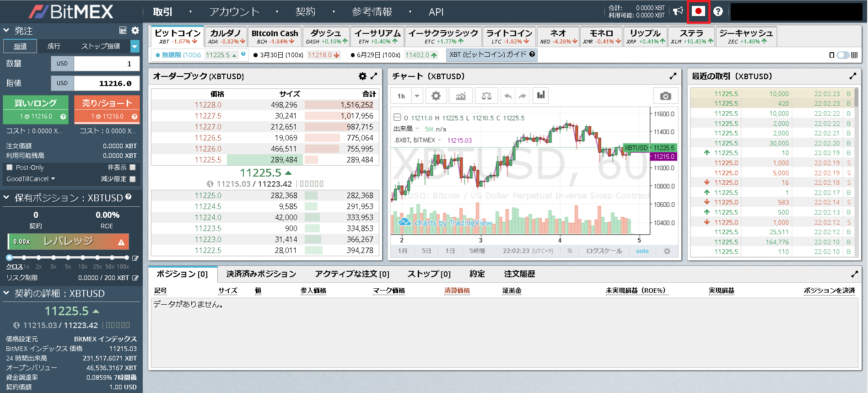The image size is (868, 393).
Task: Click help icon beside 保有ポジション：XBTUSD
Action: [x=129, y=197]
